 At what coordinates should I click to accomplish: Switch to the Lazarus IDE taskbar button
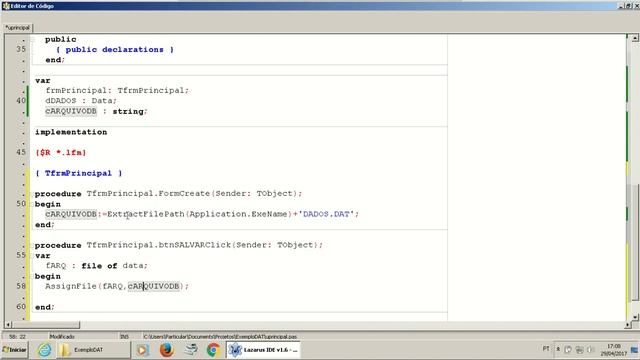(263, 350)
